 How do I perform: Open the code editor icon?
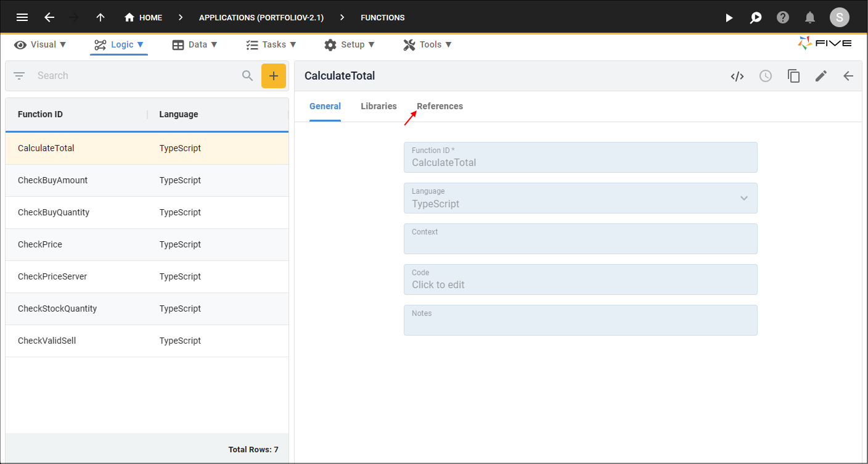point(737,76)
